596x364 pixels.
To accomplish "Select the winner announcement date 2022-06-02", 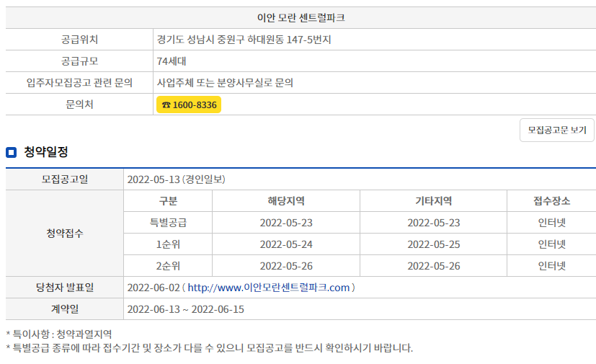I will tap(154, 288).
